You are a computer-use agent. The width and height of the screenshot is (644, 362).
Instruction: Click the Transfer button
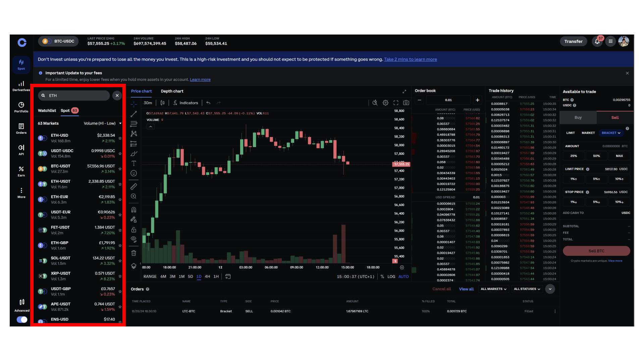tap(573, 41)
